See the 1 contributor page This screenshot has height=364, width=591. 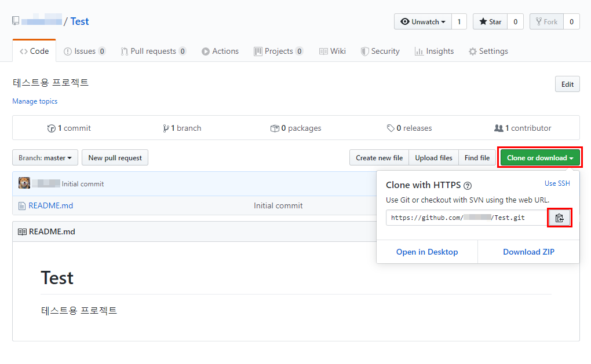(523, 128)
